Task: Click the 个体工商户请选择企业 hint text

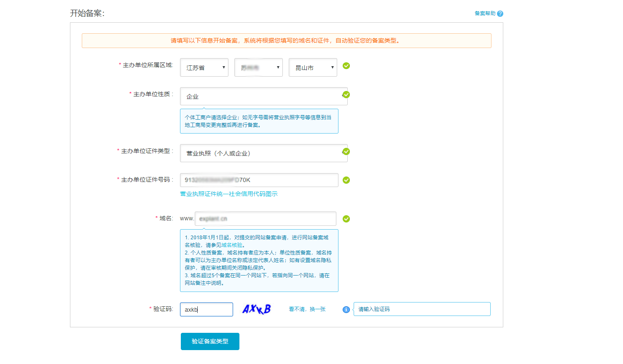Action: pyautogui.click(x=259, y=121)
